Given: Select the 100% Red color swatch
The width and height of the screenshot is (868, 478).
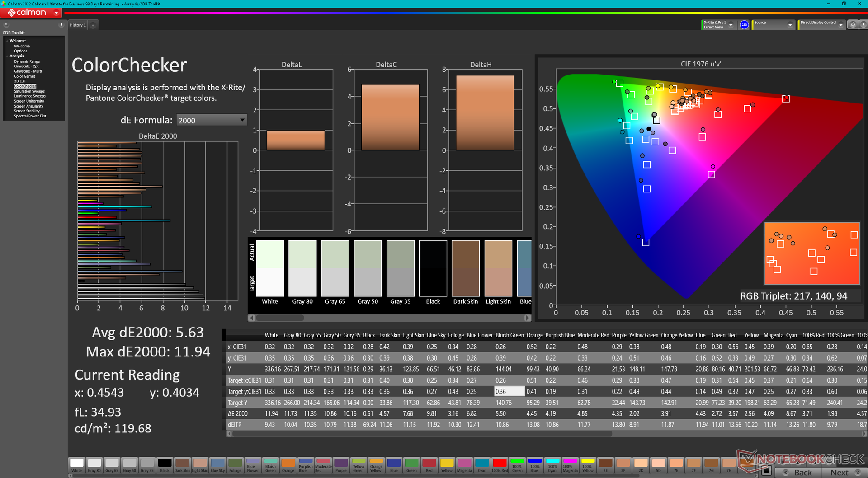Looking at the screenshot, I should coord(500,465).
